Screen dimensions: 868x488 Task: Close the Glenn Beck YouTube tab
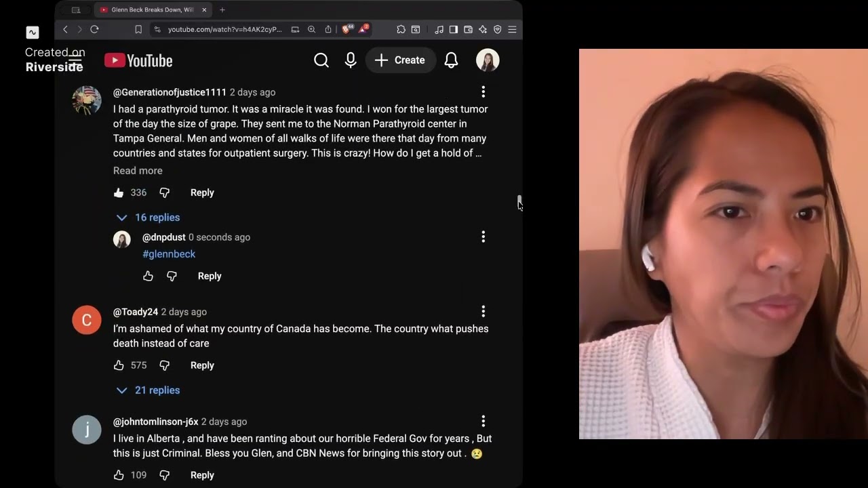204,10
